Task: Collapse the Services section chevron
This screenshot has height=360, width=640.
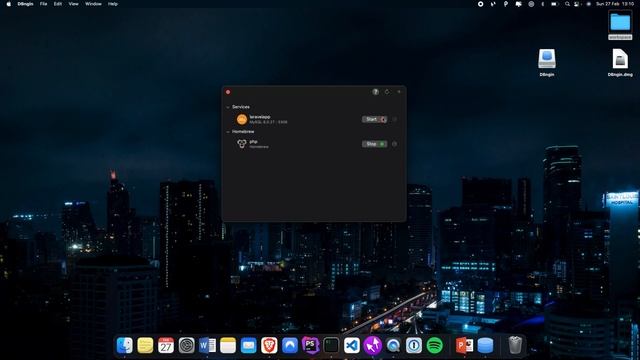Action: click(228, 107)
